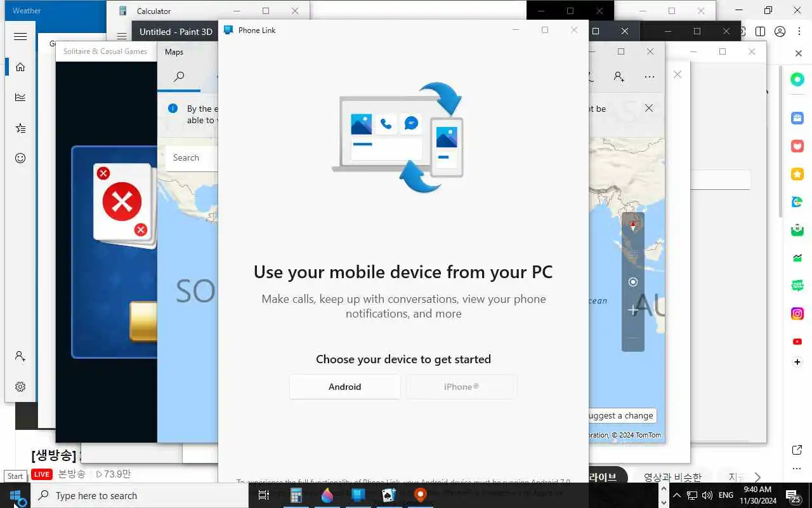Open yellow star favorites sidebar icon

tap(797, 174)
